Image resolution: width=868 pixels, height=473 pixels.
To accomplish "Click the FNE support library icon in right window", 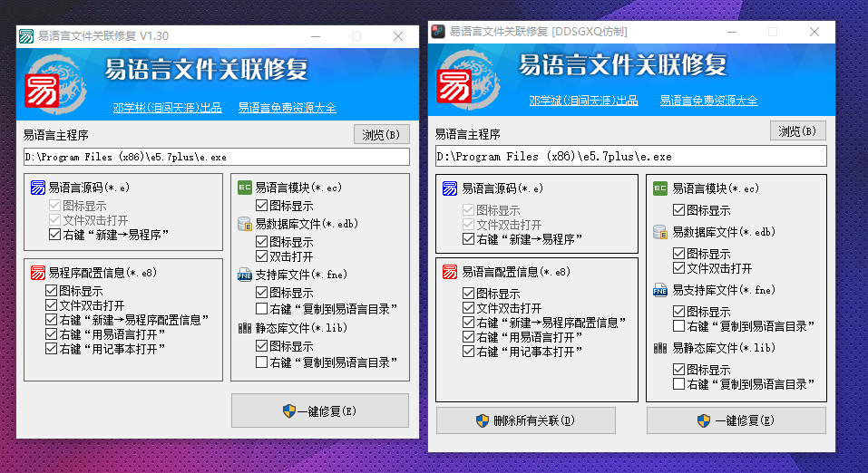I will (x=660, y=290).
